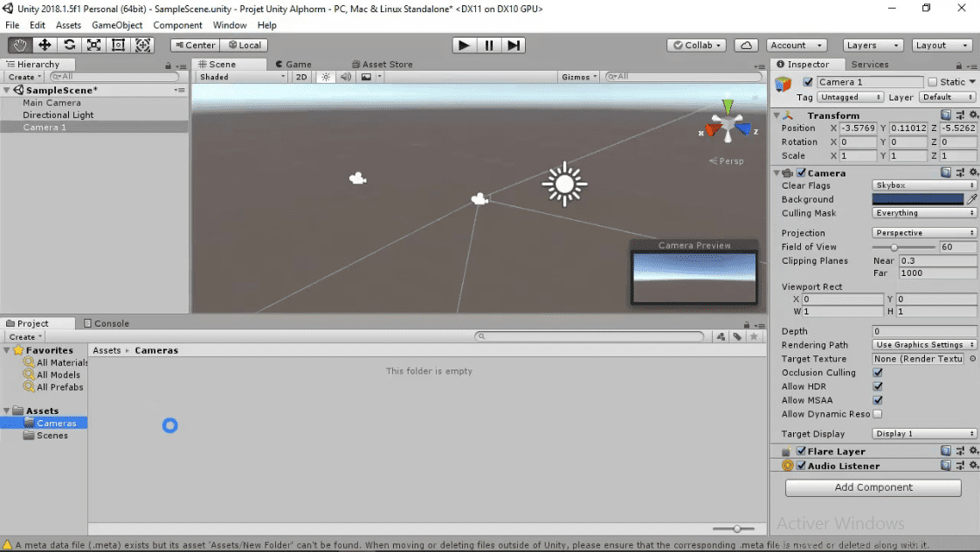This screenshot has height=552, width=980.
Task: Select the Scale tool
Action: [93, 45]
